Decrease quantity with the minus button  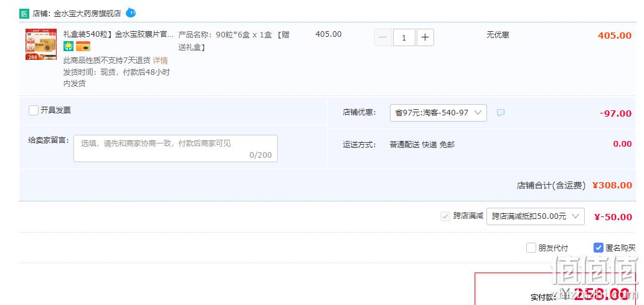pos(383,38)
